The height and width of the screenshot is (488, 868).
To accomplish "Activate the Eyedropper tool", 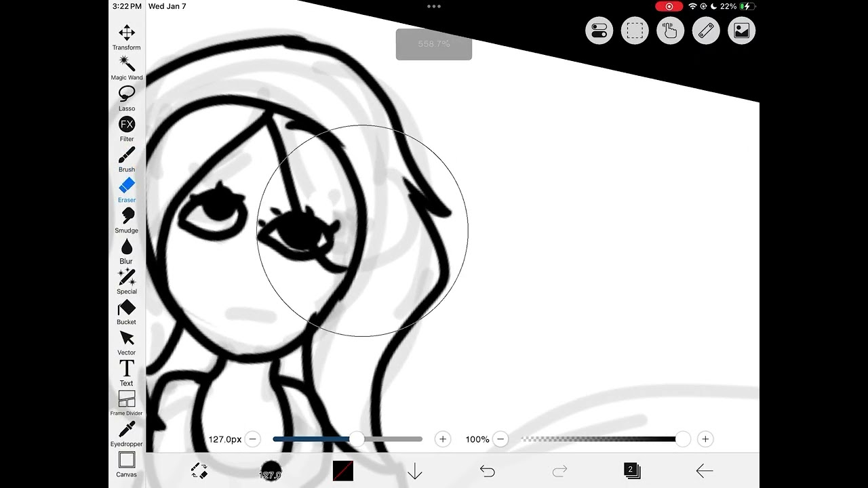I will 127,434.
